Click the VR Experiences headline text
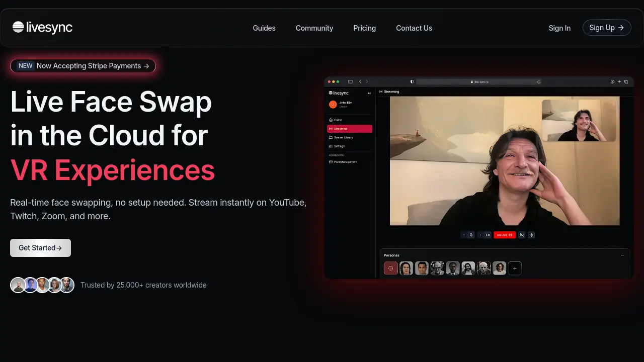The height and width of the screenshot is (362, 644). pyautogui.click(x=113, y=169)
